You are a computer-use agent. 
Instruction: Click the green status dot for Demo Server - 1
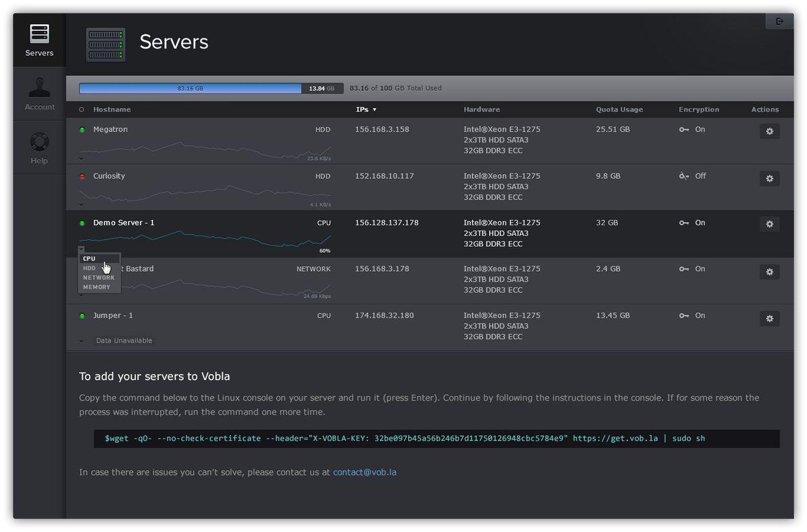pyautogui.click(x=82, y=223)
